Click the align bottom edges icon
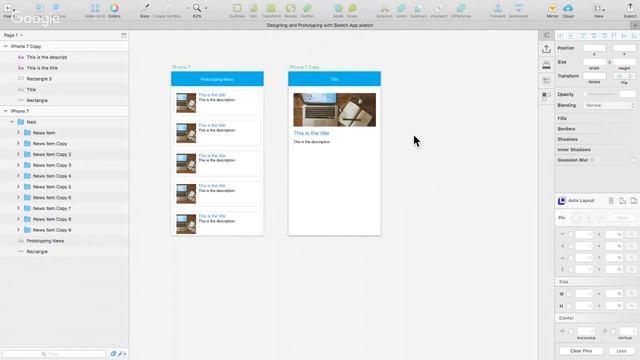Viewport: 640px width, 360px height. coord(634,36)
